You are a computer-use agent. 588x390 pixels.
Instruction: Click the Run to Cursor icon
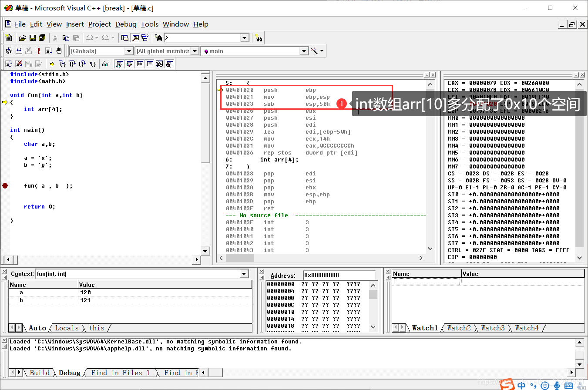[x=92, y=64]
